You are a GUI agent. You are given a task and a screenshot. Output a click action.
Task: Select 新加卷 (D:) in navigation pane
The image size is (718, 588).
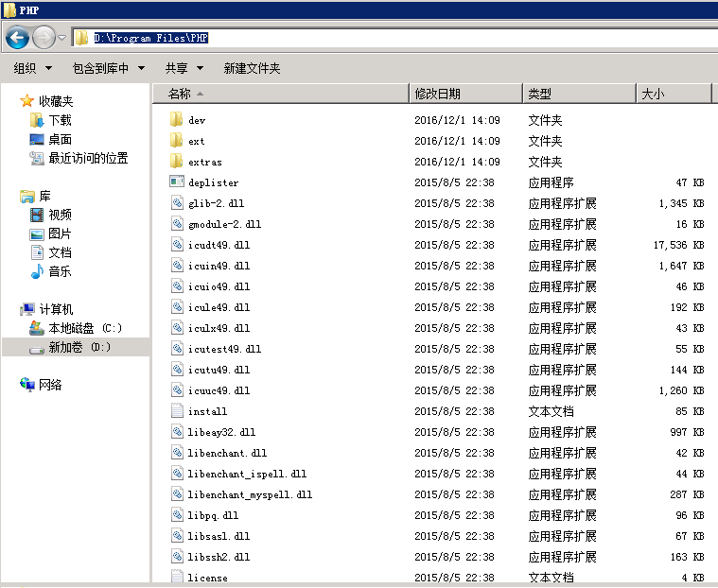[x=79, y=347]
